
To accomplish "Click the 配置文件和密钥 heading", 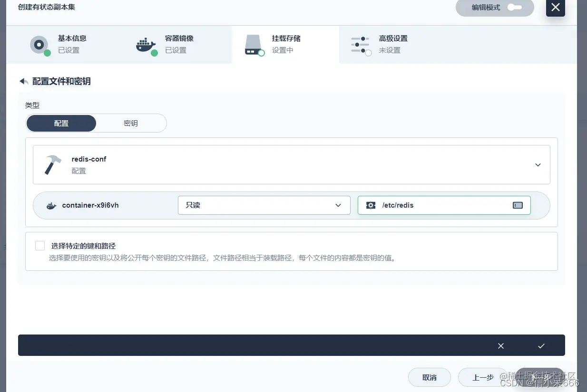I will coord(61,81).
